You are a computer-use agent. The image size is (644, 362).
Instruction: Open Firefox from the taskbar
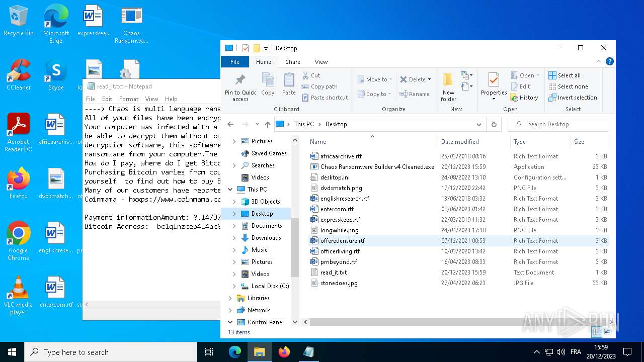click(x=284, y=352)
